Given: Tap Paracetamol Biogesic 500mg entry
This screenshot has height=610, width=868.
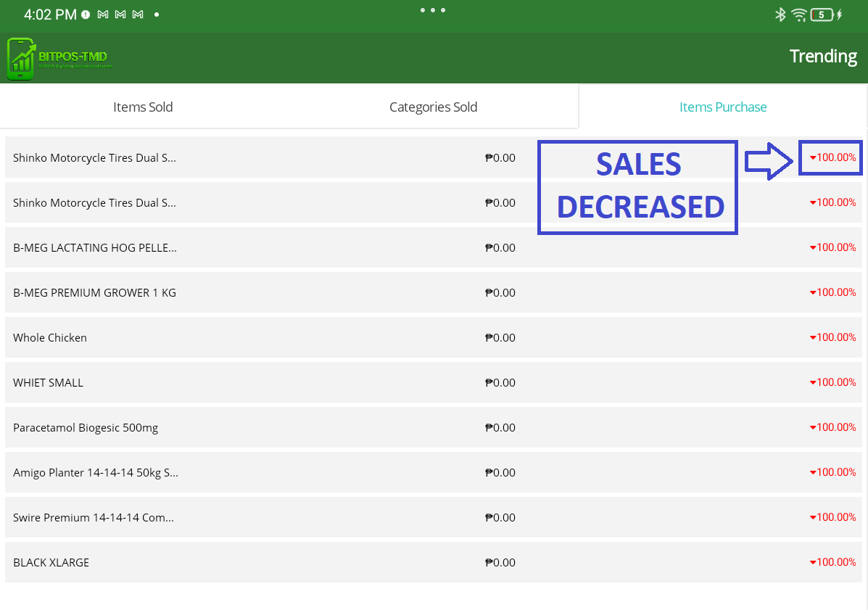Looking at the screenshot, I should tap(86, 428).
